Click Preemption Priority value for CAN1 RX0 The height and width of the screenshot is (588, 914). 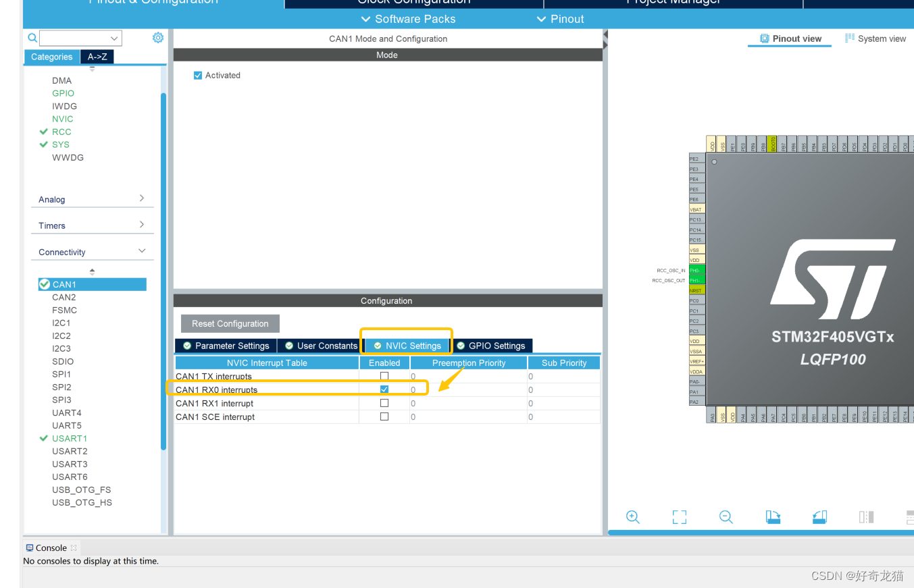pyautogui.click(x=468, y=390)
